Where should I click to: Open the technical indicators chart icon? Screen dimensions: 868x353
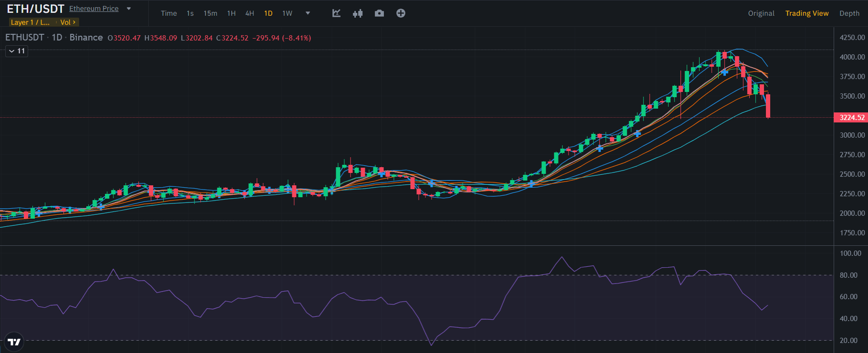point(336,13)
